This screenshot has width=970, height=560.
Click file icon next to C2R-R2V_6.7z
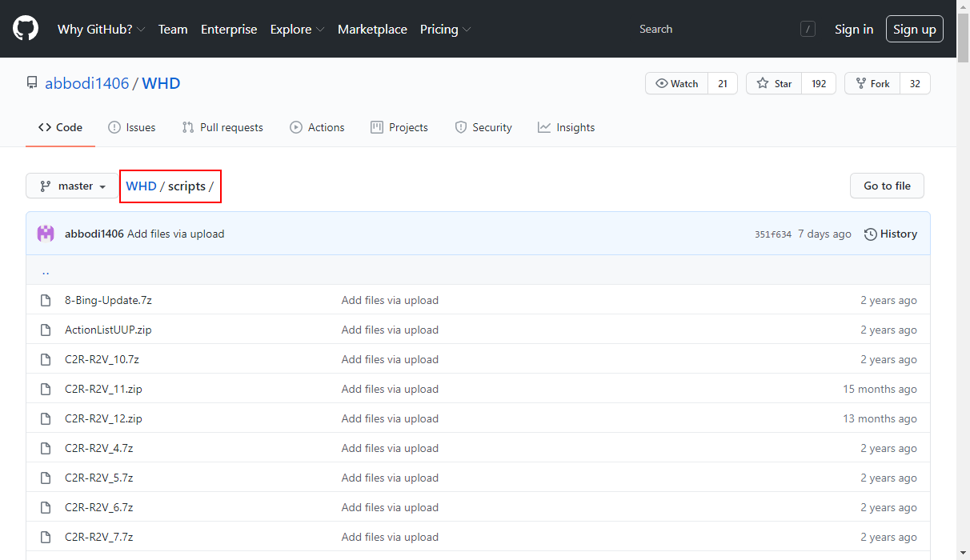click(46, 507)
